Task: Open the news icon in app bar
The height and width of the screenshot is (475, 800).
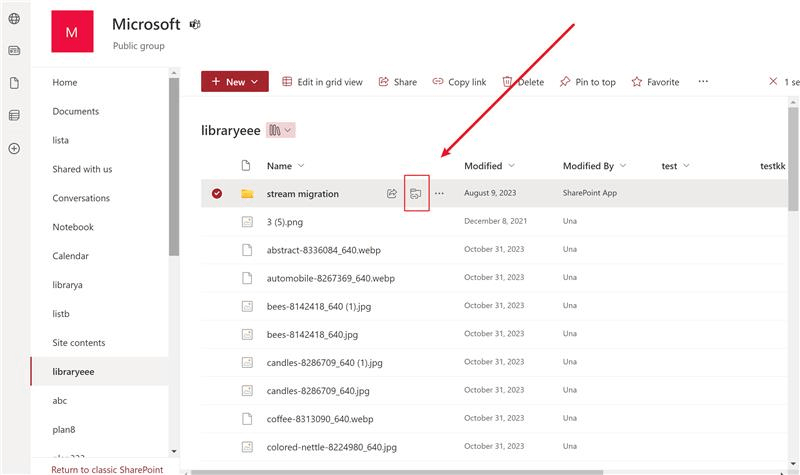Action: point(14,51)
